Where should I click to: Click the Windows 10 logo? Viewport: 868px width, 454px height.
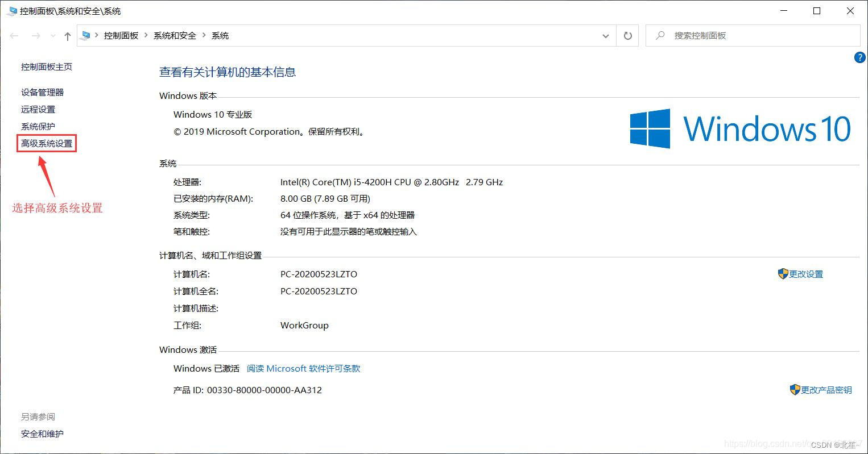(741, 129)
